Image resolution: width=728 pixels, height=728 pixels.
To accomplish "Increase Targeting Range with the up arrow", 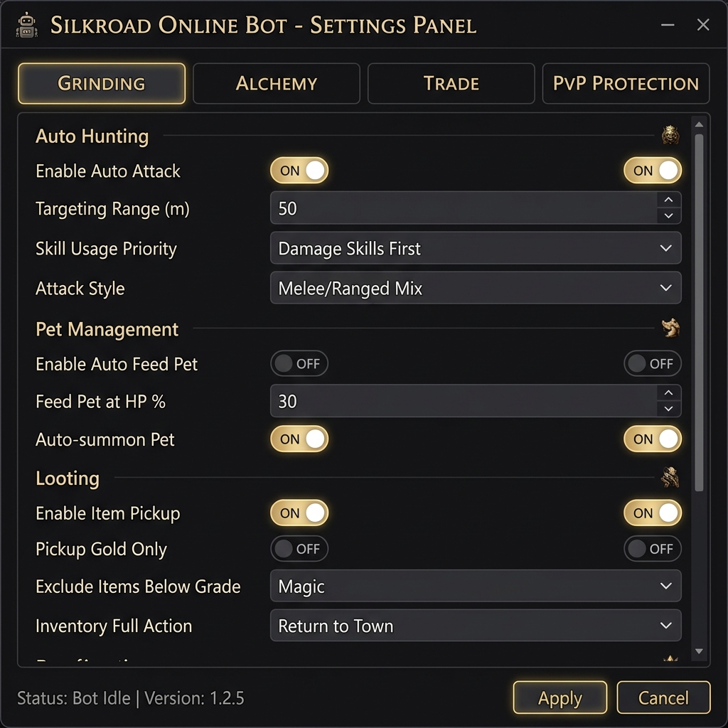I will 668,200.
